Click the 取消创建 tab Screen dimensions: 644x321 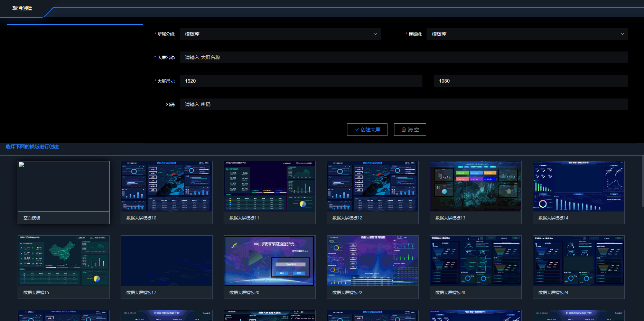click(22, 8)
